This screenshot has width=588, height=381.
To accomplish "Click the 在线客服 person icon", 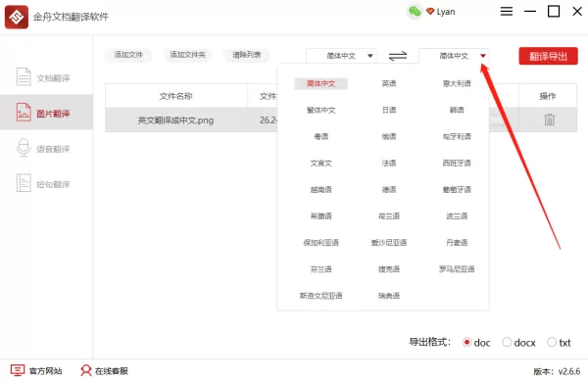I will pyautogui.click(x=86, y=370).
